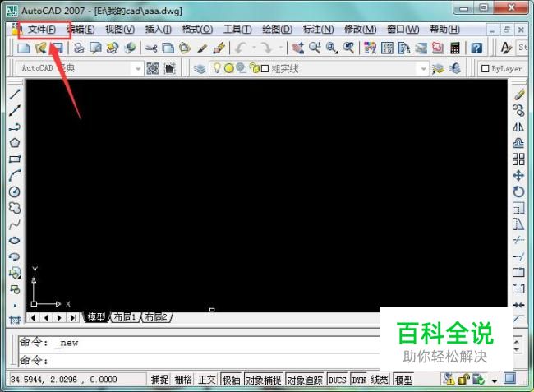The image size is (534, 392).
Task: Select the Line drawing tool
Action: [x=14, y=94]
